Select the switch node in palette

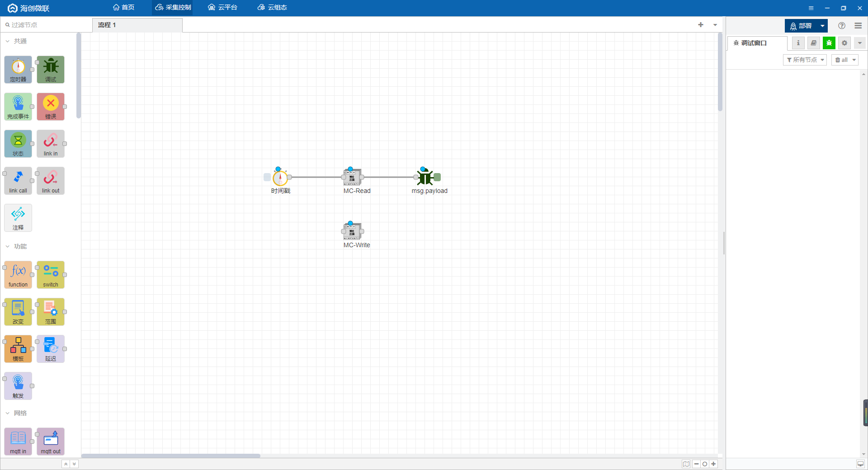[x=51, y=275]
